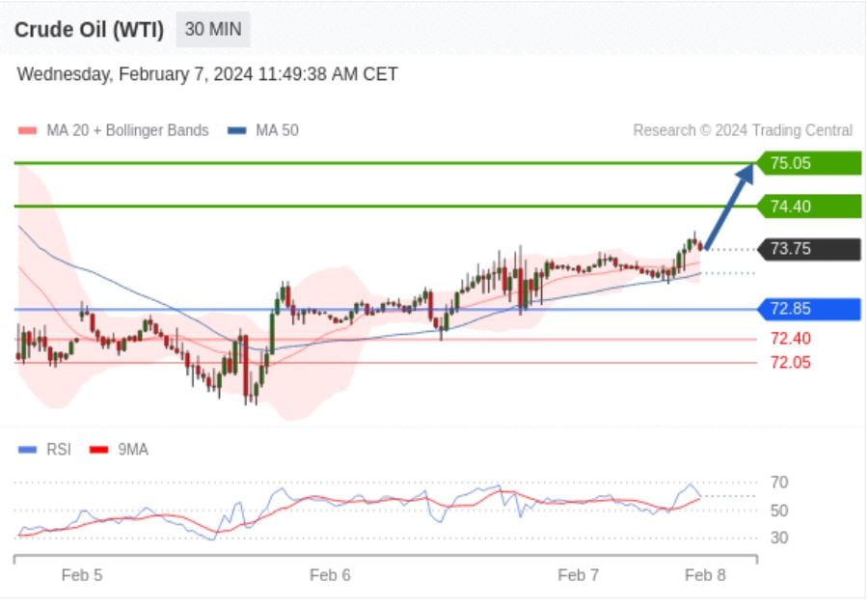Click the 9MA legend label
868x609 pixels.
pos(133,450)
